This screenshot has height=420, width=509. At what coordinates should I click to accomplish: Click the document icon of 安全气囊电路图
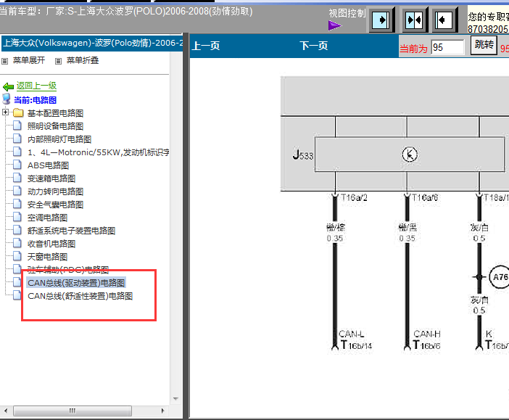coord(17,204)
